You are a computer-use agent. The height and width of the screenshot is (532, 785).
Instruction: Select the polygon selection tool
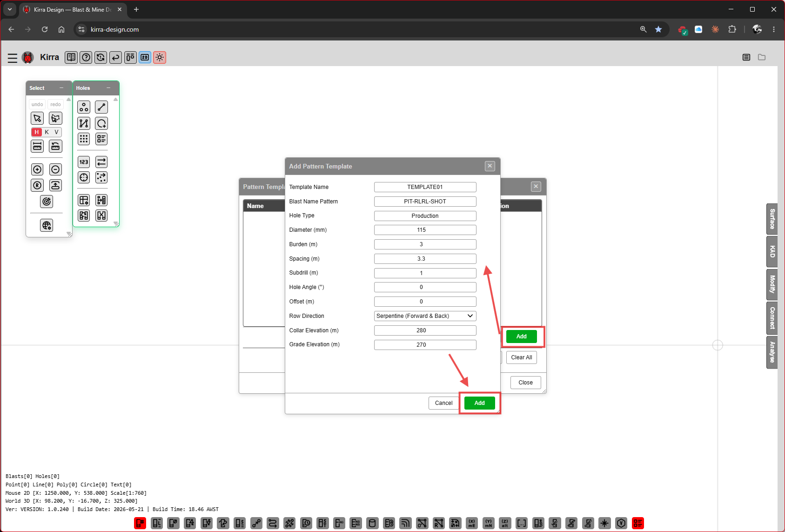tap(55, 118)
